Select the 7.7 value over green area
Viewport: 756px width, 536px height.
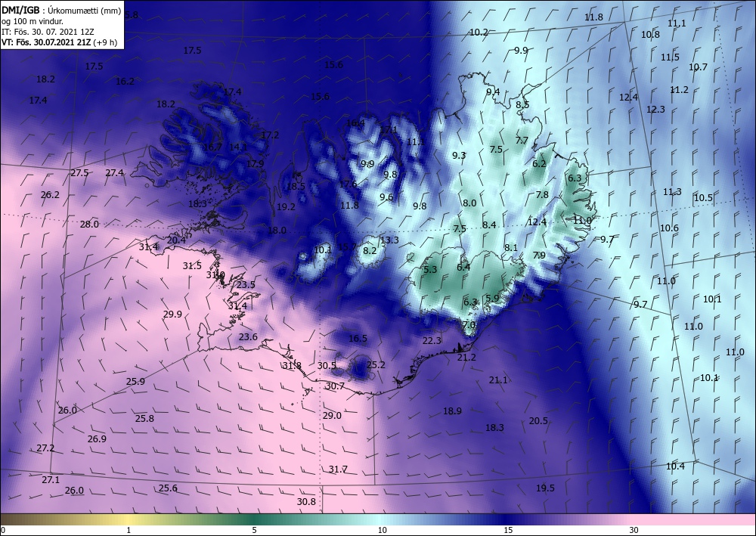[x=522, y=141]
